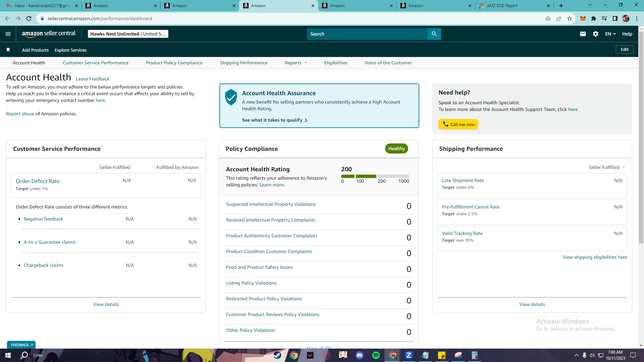Open the Help link in the header

point(627,34)
